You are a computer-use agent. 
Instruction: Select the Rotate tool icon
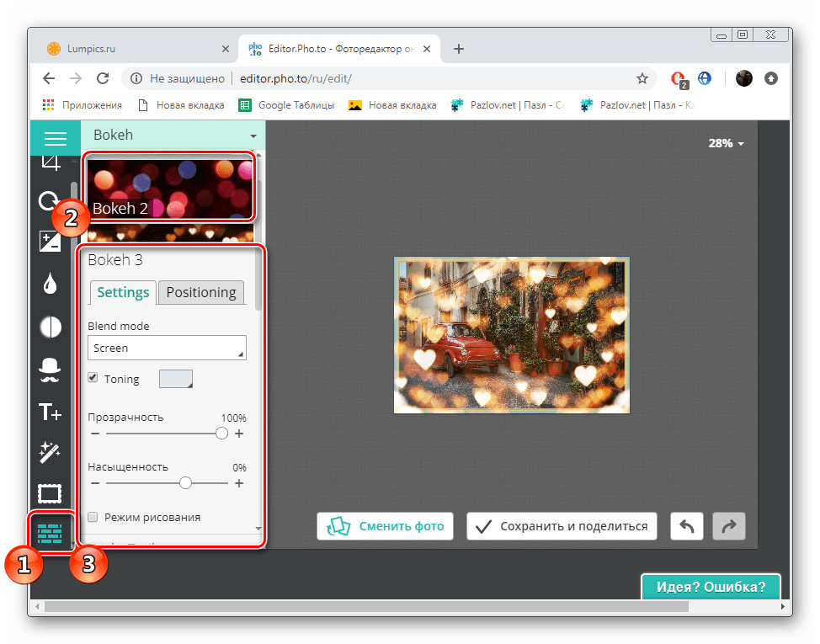coord(48,200)
